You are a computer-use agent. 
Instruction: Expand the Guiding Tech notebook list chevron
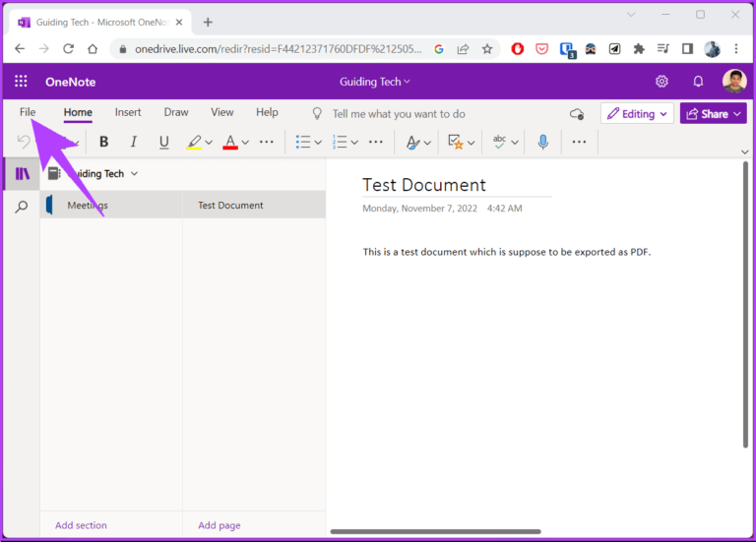pos(135,173)
